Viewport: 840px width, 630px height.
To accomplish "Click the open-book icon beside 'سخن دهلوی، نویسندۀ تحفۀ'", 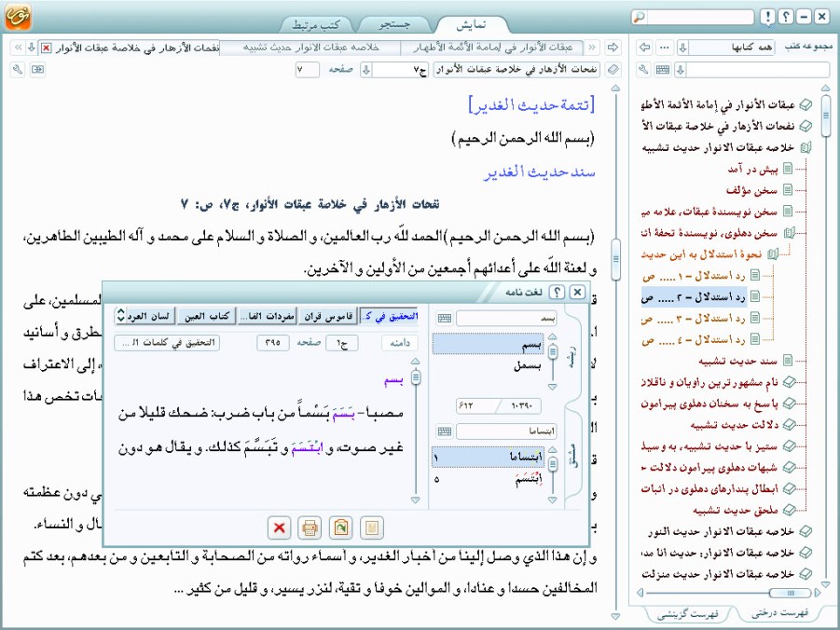I will point(789,233).
